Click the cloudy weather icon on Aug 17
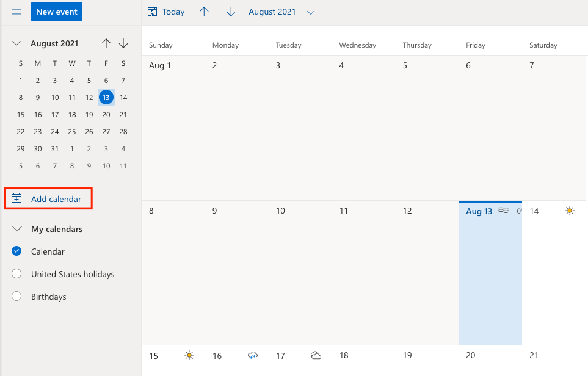588x376 pixels. point(316,355)
